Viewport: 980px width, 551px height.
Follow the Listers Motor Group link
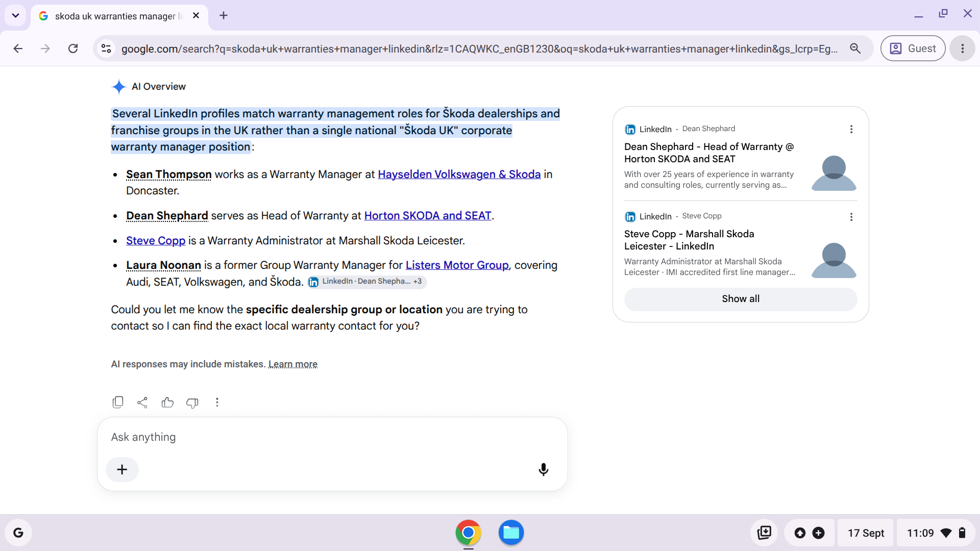pyautogui.click(x=457, y=265)
